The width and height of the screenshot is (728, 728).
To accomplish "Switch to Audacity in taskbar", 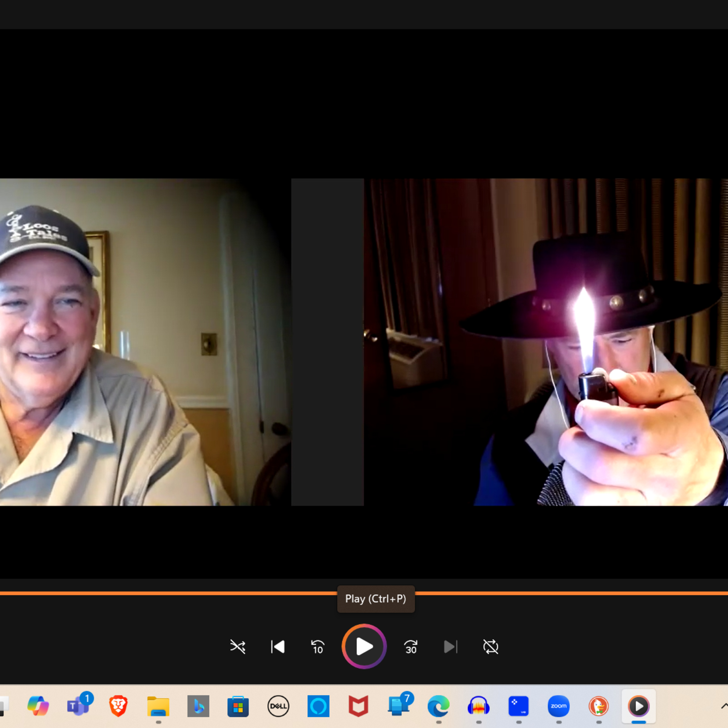I will tap(479, 706).
